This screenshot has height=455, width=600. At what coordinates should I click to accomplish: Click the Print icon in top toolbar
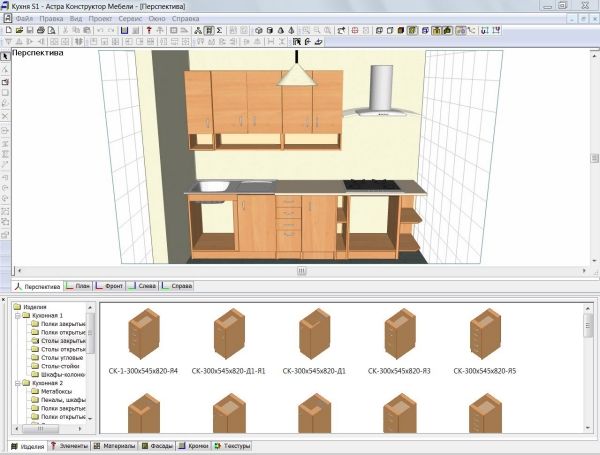tap(41, 31)
